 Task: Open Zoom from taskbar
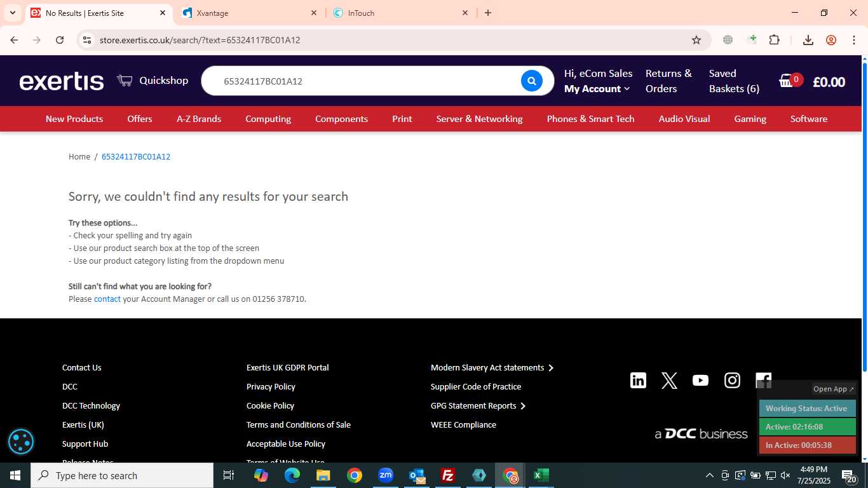coord(386,475)
